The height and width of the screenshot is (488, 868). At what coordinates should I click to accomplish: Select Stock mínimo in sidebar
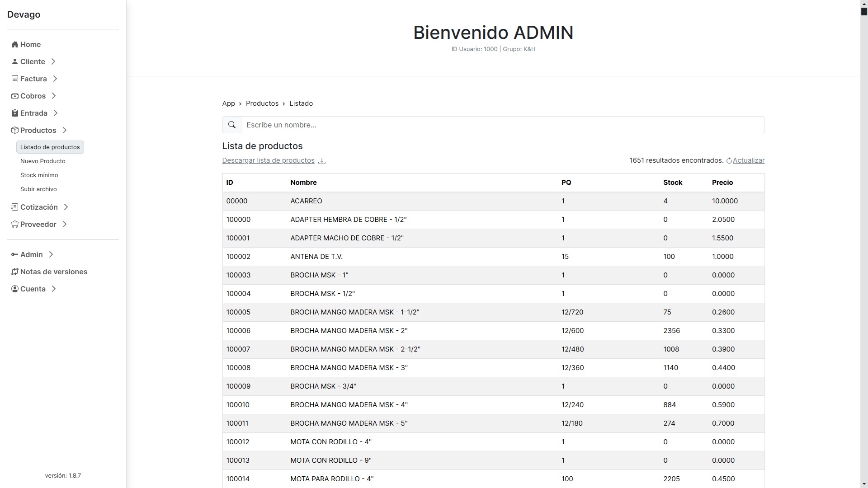click(39, 175)
